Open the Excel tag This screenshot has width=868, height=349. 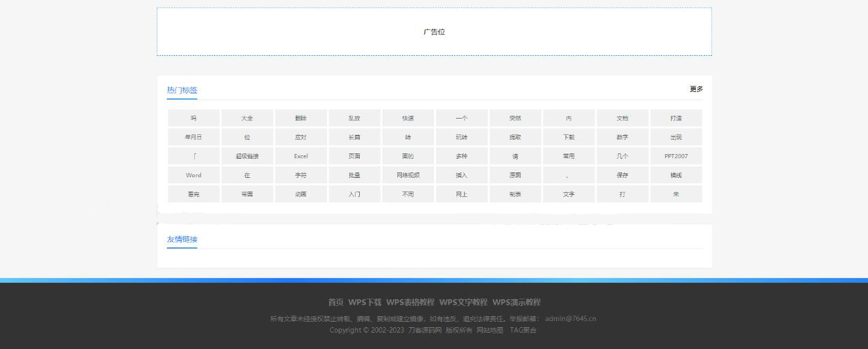pyautogui.click(x=300, y=156)
